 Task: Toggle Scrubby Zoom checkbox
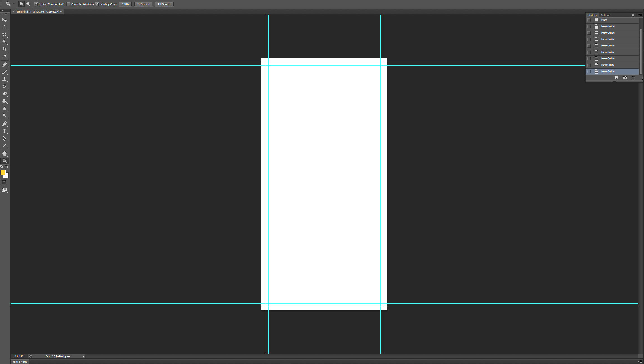click(x=97, y=4)
